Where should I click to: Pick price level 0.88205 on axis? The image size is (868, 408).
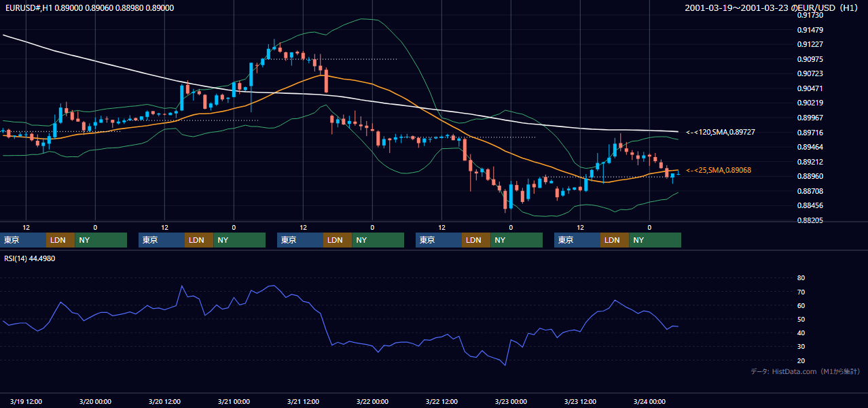(x=810, y=220)
